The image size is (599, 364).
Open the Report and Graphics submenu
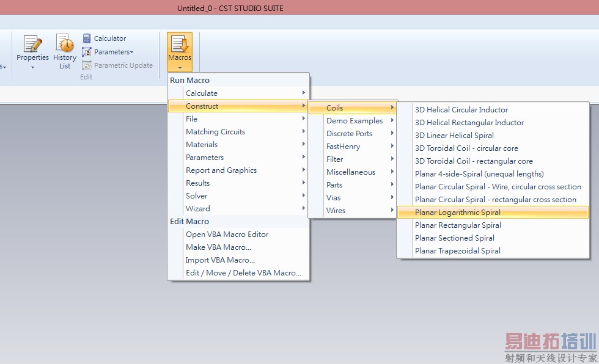[238, 170]
